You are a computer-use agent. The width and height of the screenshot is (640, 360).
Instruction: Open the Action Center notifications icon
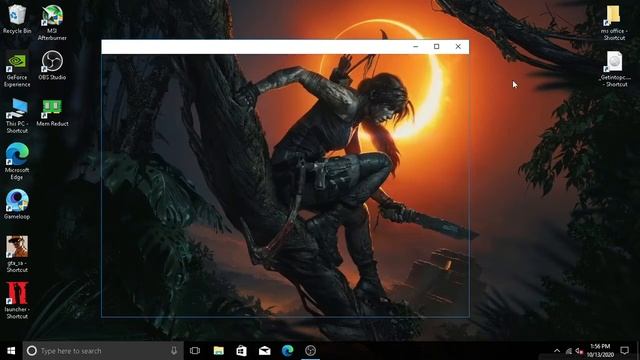[624, 351]
